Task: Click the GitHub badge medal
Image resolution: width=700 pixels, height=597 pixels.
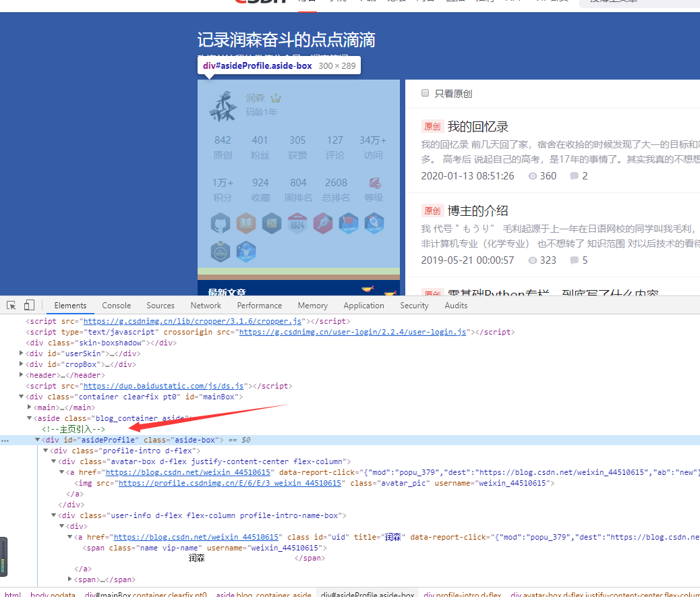Action: (221, 223)
